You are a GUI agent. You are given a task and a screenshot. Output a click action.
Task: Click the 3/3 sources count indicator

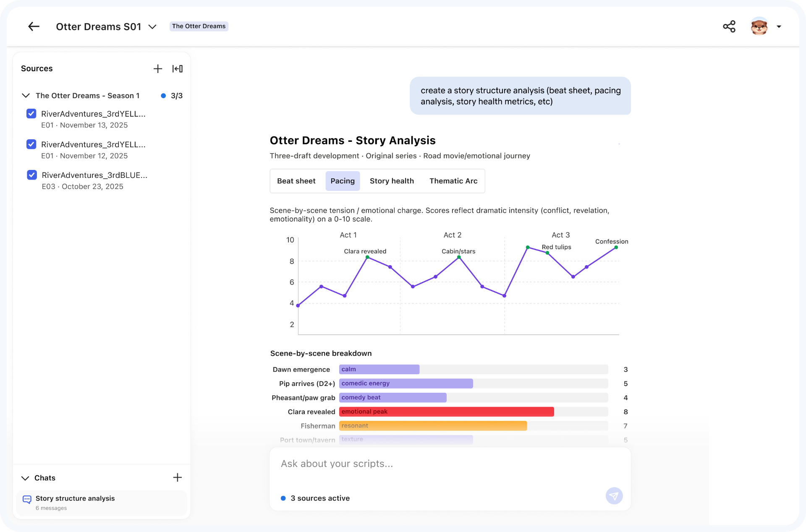[172, 96]
